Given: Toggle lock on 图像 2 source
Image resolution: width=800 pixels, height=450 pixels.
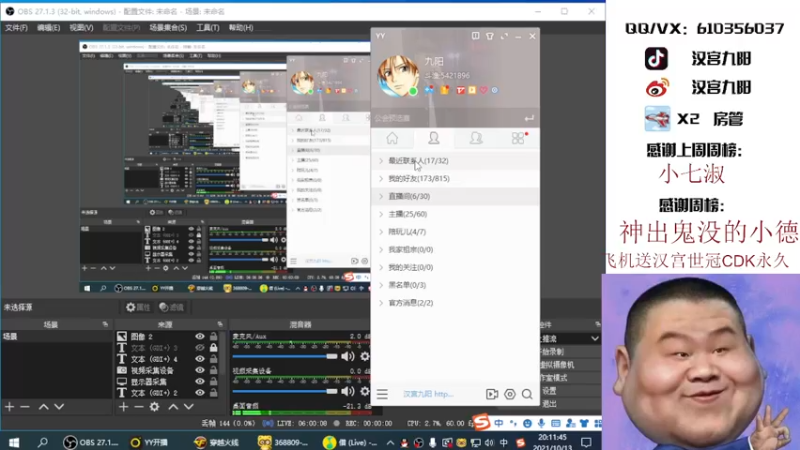Looking at the screenshot, I should [213, 337].
